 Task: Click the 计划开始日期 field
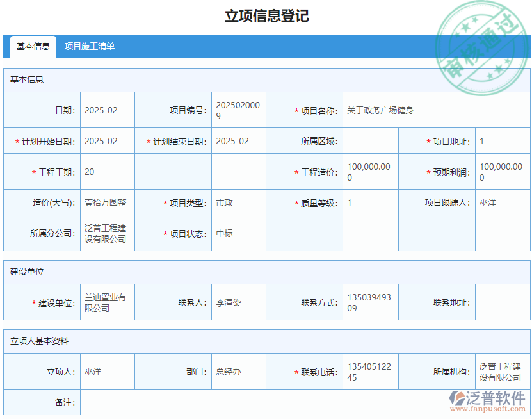point(106,140)
